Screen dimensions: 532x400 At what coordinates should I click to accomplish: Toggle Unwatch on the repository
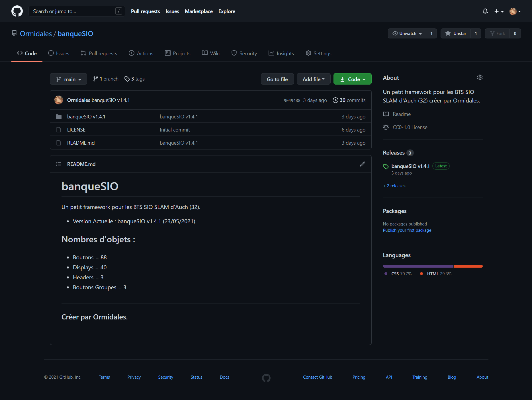(x=407, y=34)
